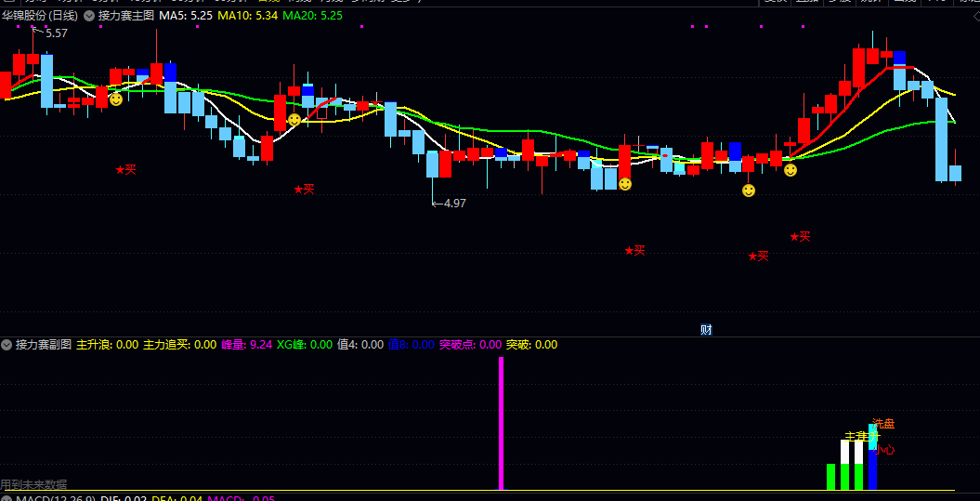Screen dimensions: 980x501
Task: Click the rightmost smiley face signal
Action: 790,169
